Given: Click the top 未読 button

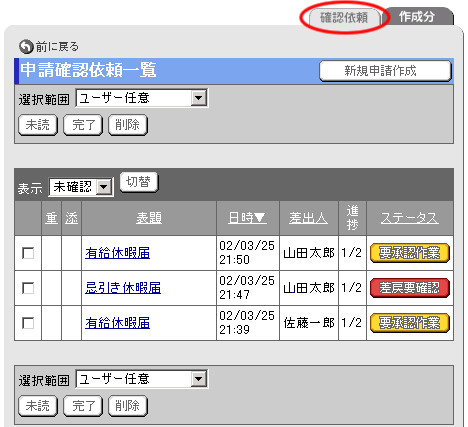Looking at the screenshot, I should click(x=38, y=125).
